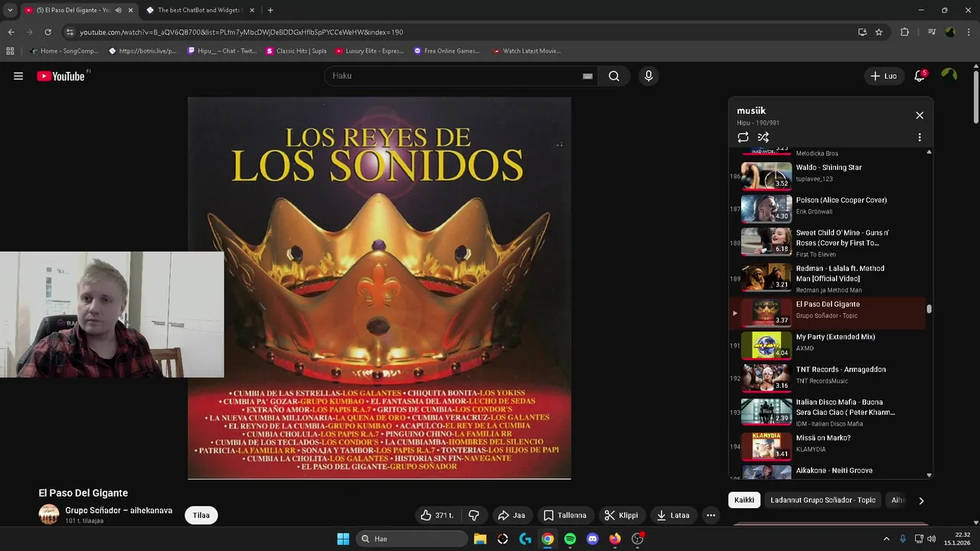Click the playlist scroll down arrow
Screen dimensions: 980x551
[x=929, y=474]
